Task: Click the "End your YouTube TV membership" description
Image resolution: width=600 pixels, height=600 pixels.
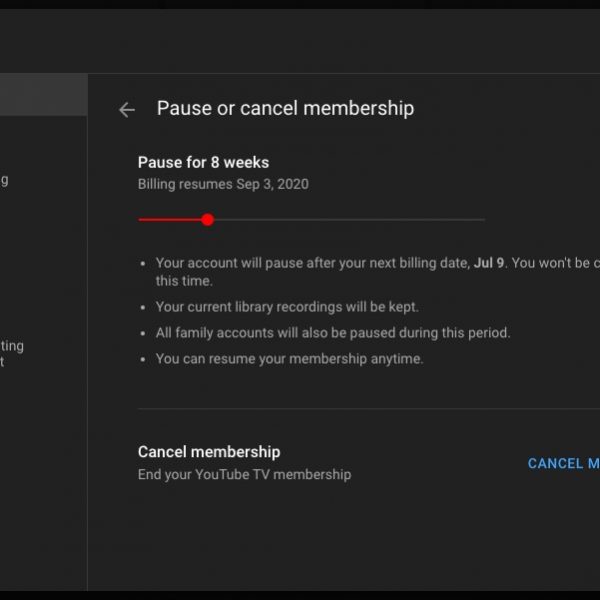Action: (244, 475)
